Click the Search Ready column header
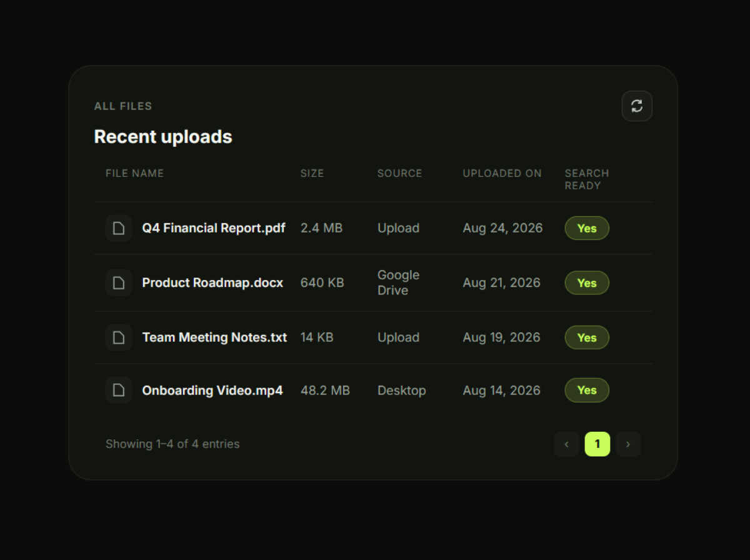 587,179
